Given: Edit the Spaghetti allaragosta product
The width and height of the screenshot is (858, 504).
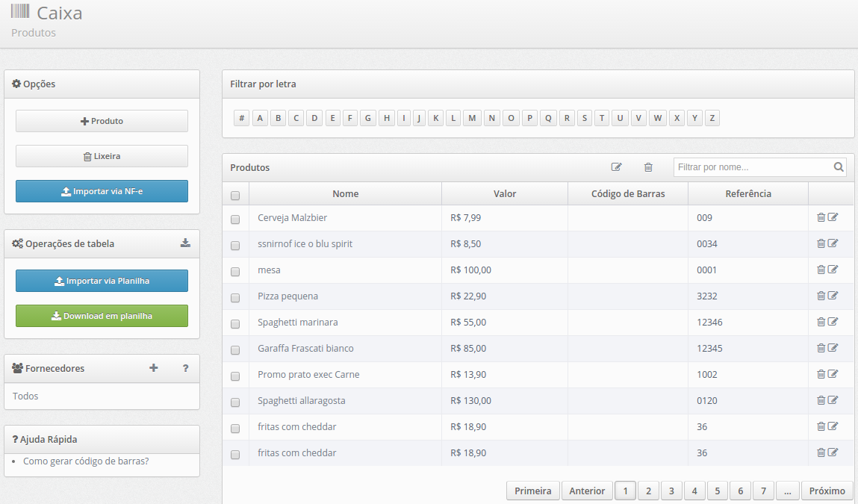Looking at the screenshot, I should [x=833, y=400].
